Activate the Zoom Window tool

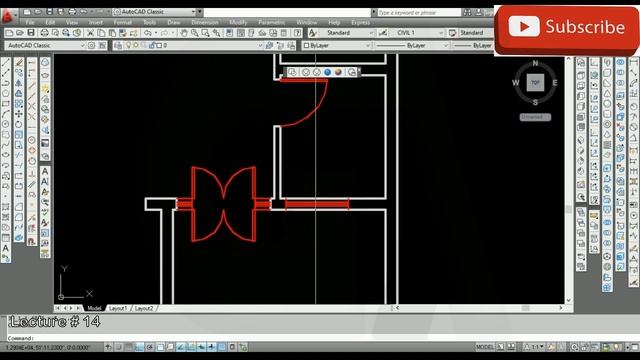[205, 33]
